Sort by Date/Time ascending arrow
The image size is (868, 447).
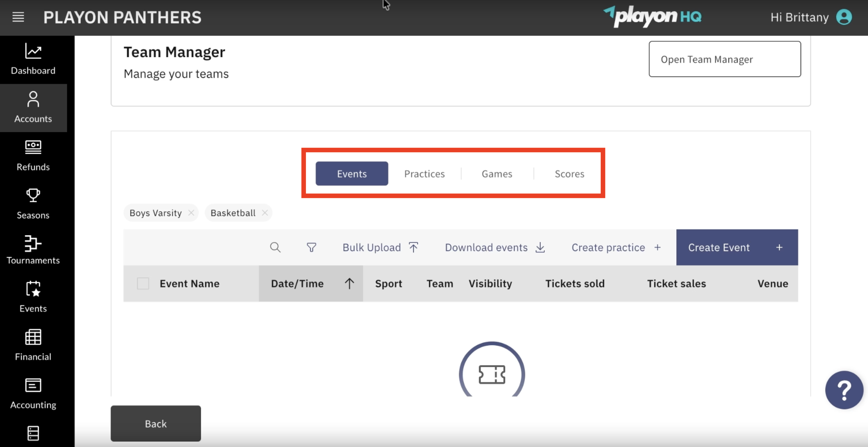pos(349,283)
